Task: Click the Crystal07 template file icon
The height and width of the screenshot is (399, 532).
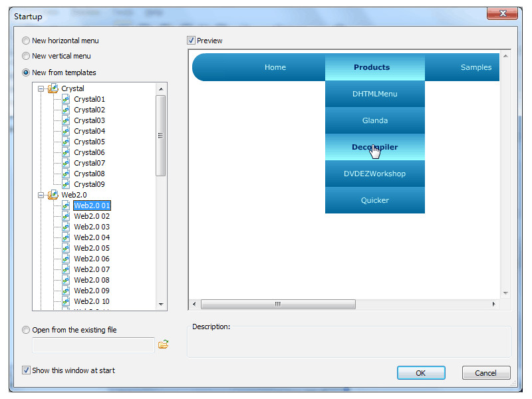Action: pos(66,163)
